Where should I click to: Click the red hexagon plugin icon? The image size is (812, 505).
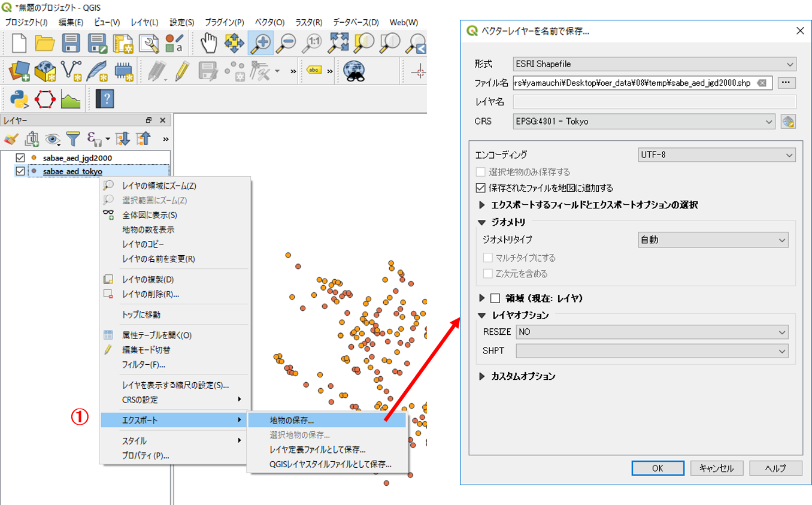46,99
